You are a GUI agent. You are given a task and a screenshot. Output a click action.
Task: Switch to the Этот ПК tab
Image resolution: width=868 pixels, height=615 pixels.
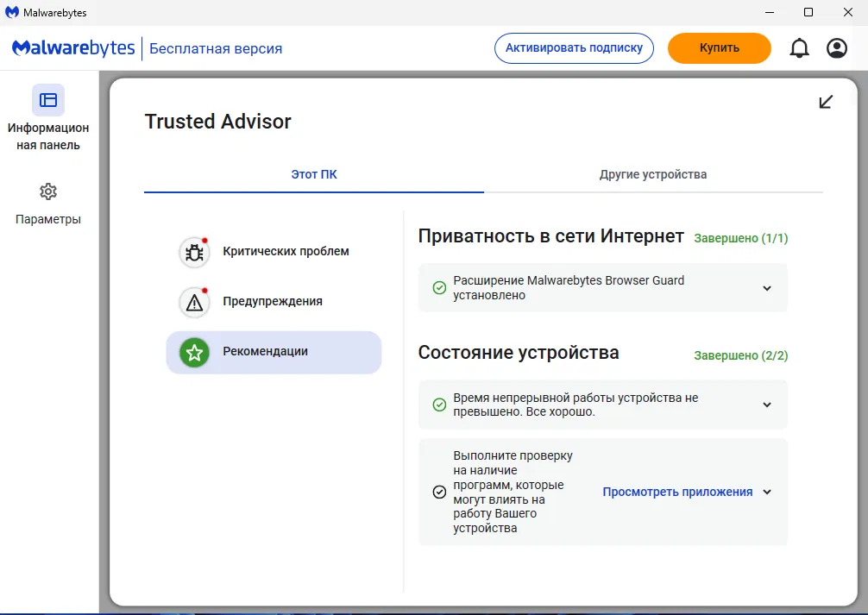[314, 174]
